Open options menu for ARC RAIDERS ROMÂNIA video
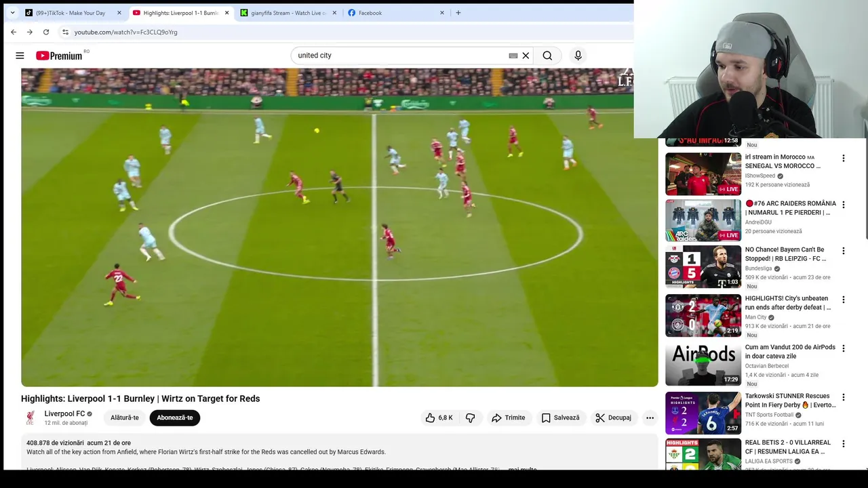 [844, 205]
